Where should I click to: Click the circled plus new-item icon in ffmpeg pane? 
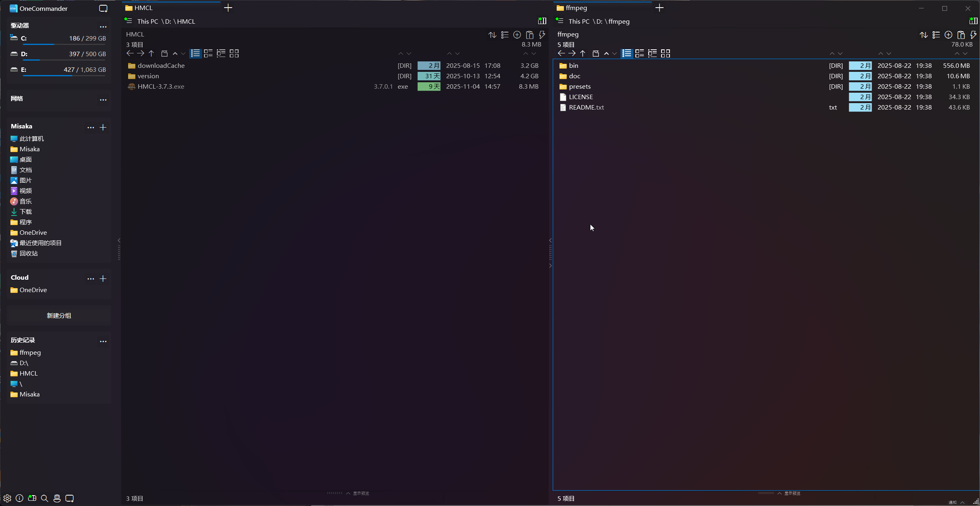[x=948, y=35]
